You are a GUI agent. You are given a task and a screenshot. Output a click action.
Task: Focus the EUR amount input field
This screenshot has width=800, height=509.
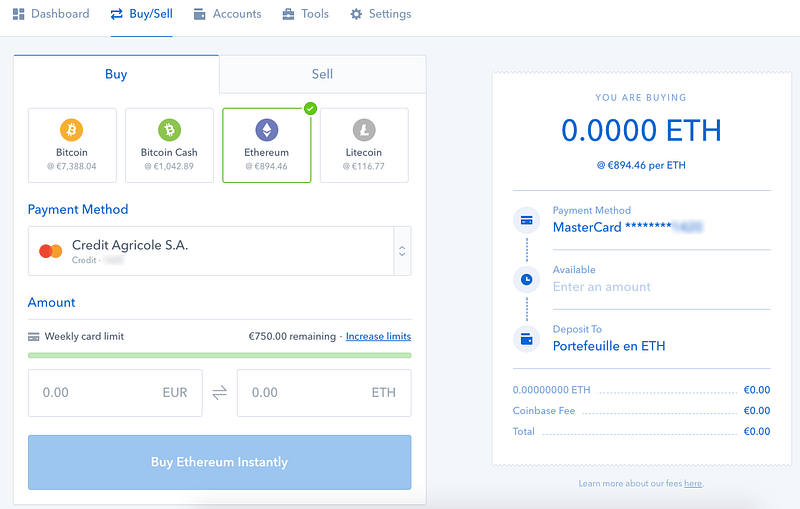pos(115,393)
